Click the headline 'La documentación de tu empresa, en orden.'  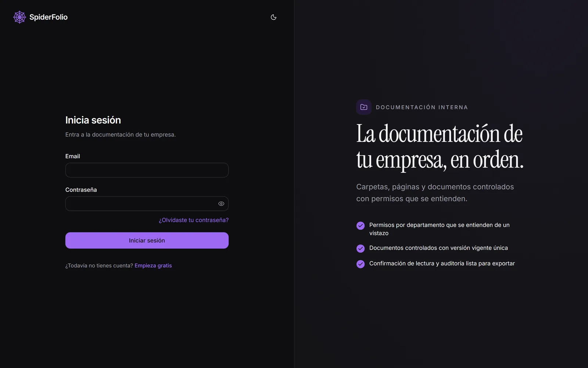[x=440, y=146]
